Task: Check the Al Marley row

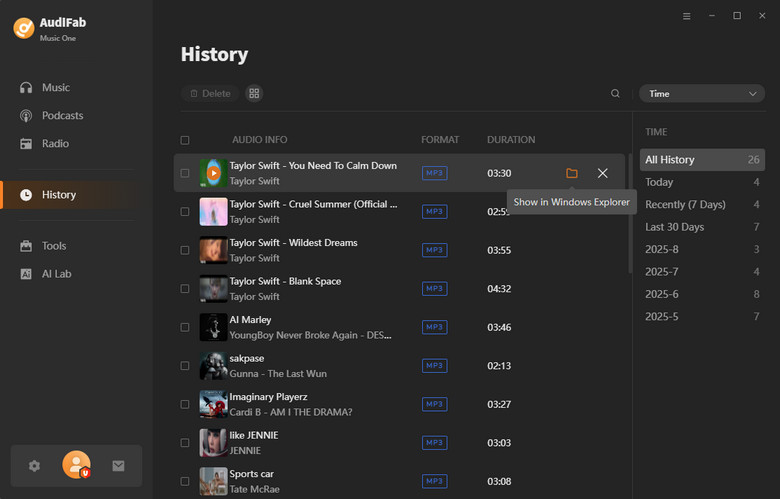Action: click(x=185, y=327)
